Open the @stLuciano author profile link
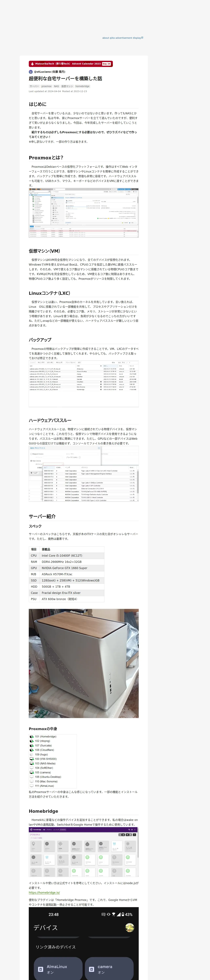Viewport: 210px width, 980px height. (x=50, y=72)
